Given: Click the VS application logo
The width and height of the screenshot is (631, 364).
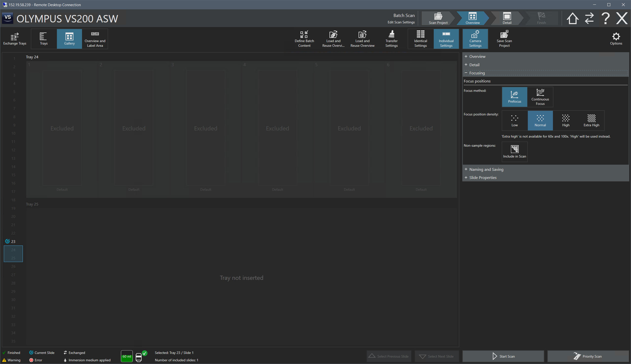Looking at the screenshot, I should (x=7, y=18).
